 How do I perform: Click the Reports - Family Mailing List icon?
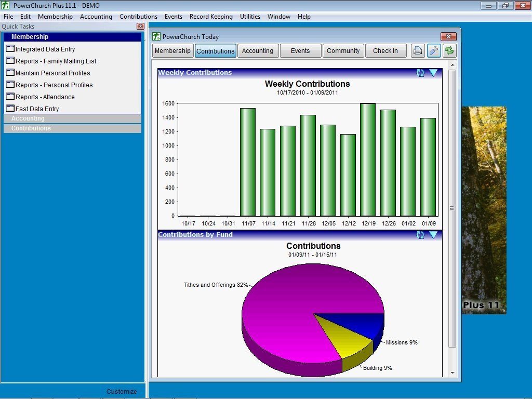[9, 61]
